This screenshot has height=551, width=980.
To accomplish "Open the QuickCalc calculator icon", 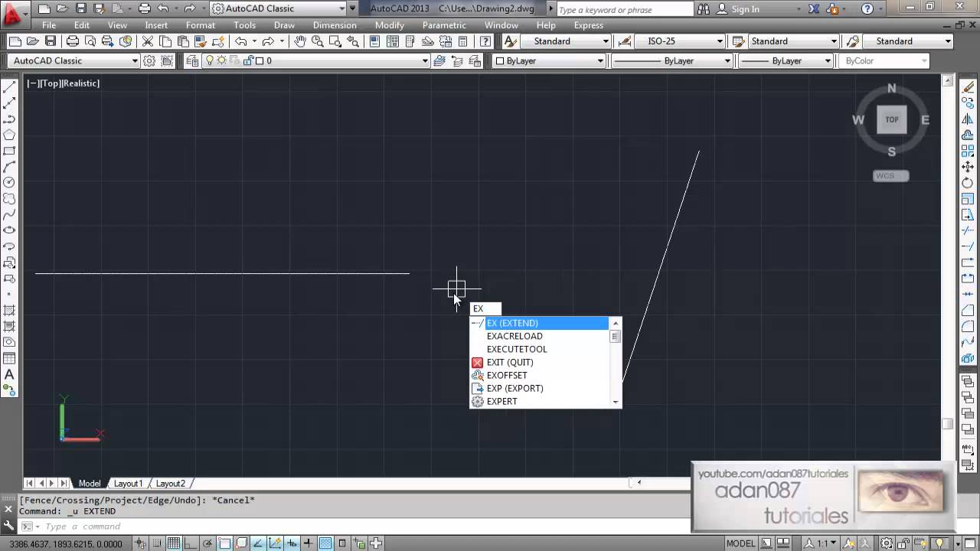I will [462, 41].
